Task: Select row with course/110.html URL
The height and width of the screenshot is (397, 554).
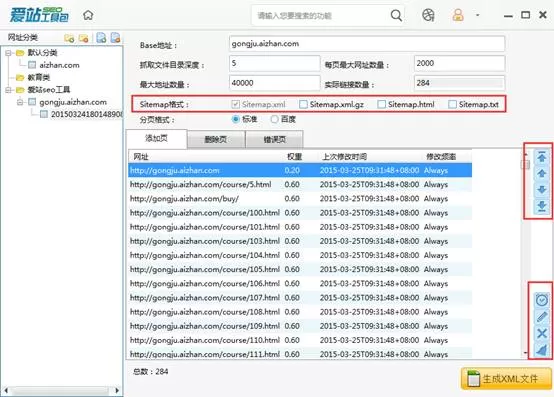Action: coord(300,340)
